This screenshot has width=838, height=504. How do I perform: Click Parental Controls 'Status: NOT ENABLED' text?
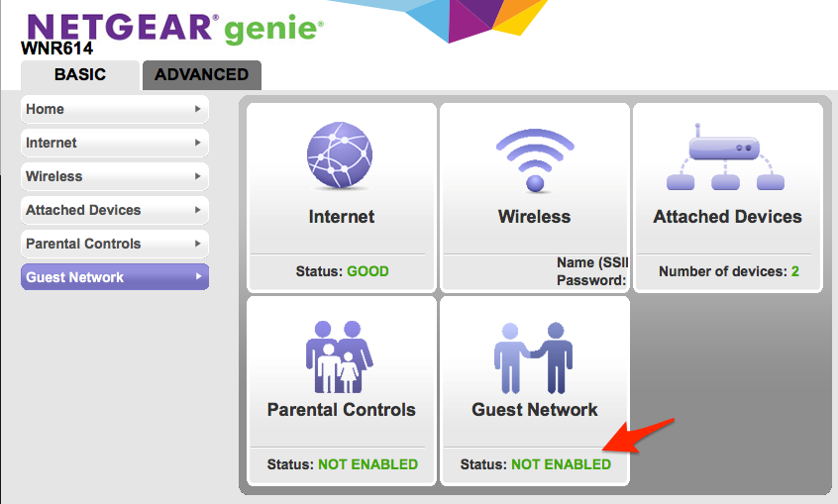343,464
